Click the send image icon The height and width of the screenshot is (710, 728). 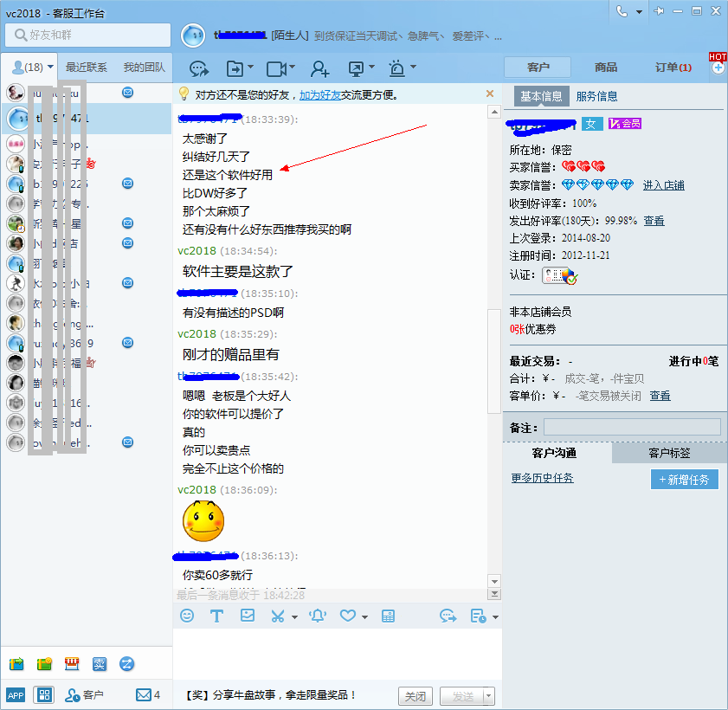(x=248, y=616)
